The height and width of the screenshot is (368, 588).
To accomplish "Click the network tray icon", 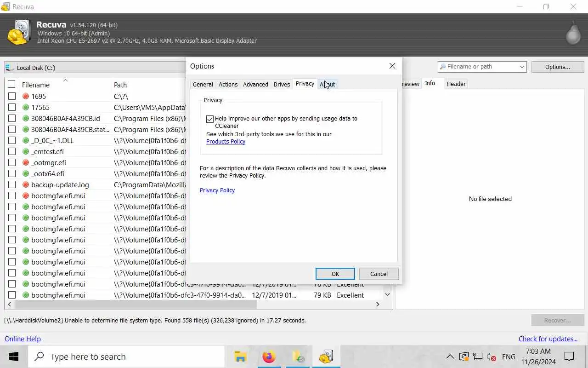I will pyautogui.click(x=478, y=356).
